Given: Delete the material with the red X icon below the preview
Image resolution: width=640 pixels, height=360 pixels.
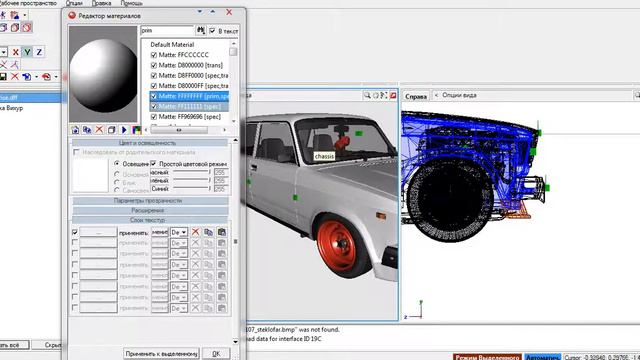Looking at the screenshot, I should click(99, 130).
